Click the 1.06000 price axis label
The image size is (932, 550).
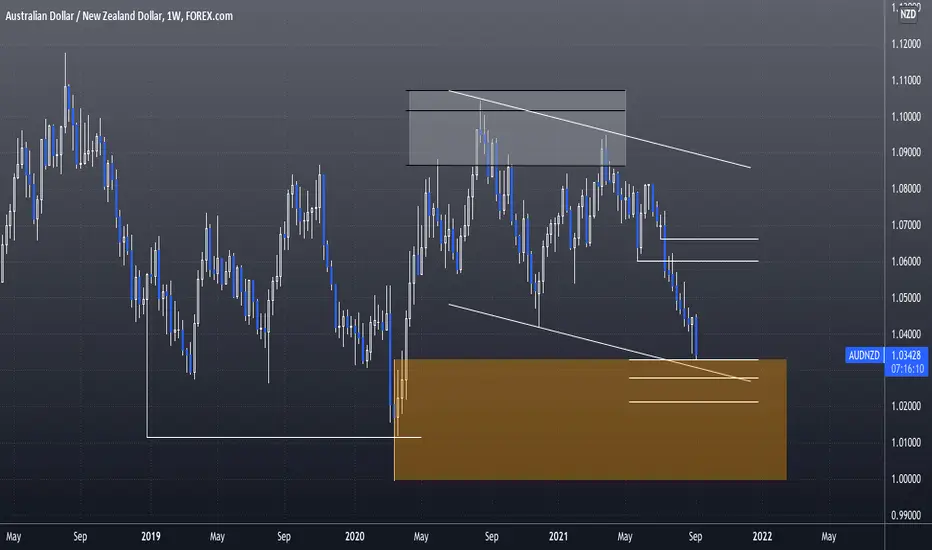[906, 261]
